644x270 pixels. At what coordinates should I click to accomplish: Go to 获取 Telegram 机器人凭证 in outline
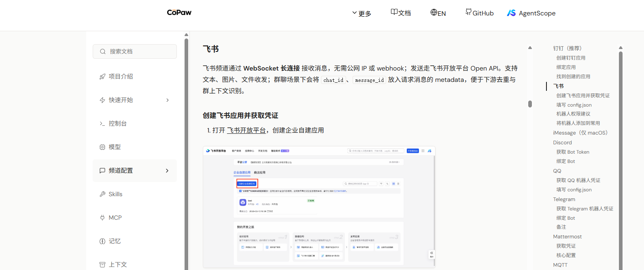point(584,209)
